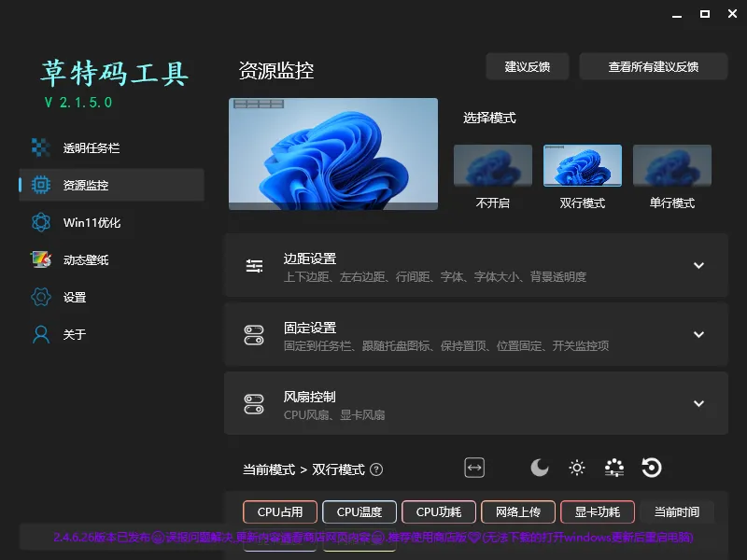Toggle the 显卡功耗 monitor item
This screenshot has height=560, width=747.
[598, 512]
